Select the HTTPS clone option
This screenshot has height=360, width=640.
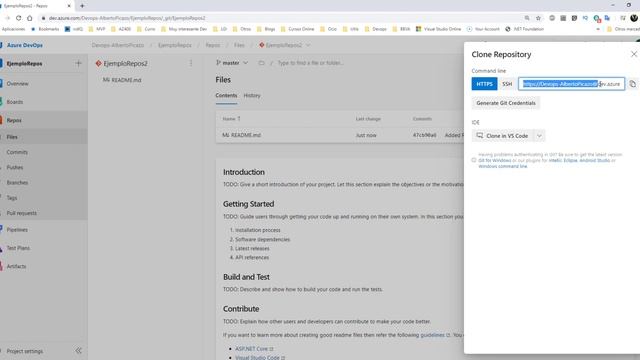click(484, 84)
